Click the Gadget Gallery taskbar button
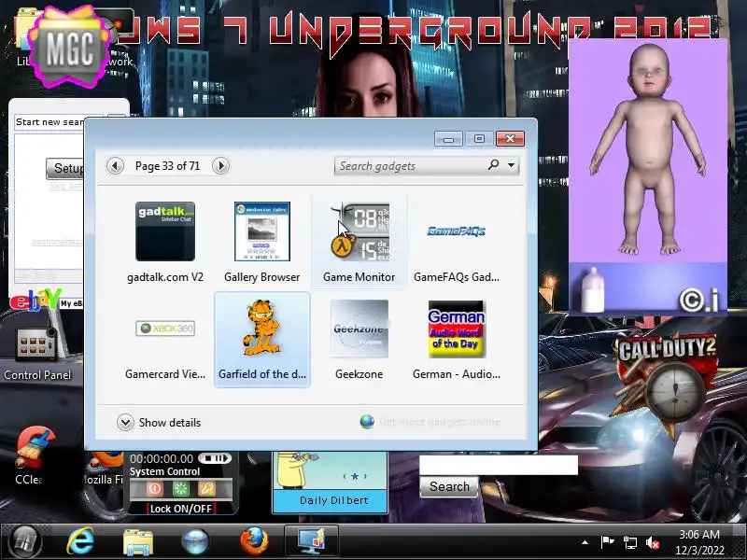 pos(312,541)
